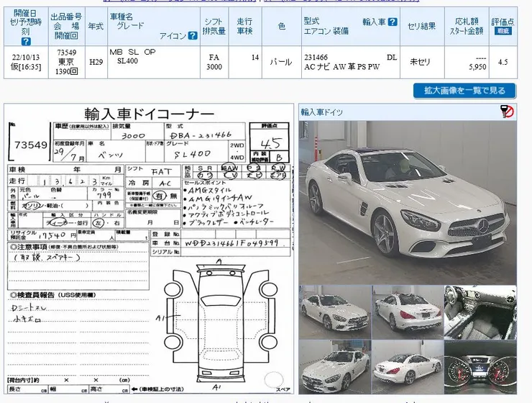Click MB SL OP car name
Viewport: 532px width, 403px height.
pos(133,52)
